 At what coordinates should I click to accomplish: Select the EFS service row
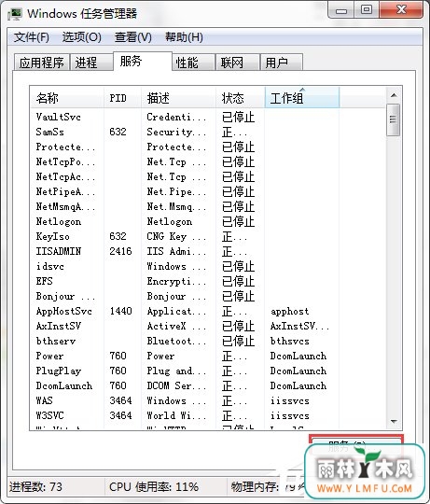[x=207, y=281]
